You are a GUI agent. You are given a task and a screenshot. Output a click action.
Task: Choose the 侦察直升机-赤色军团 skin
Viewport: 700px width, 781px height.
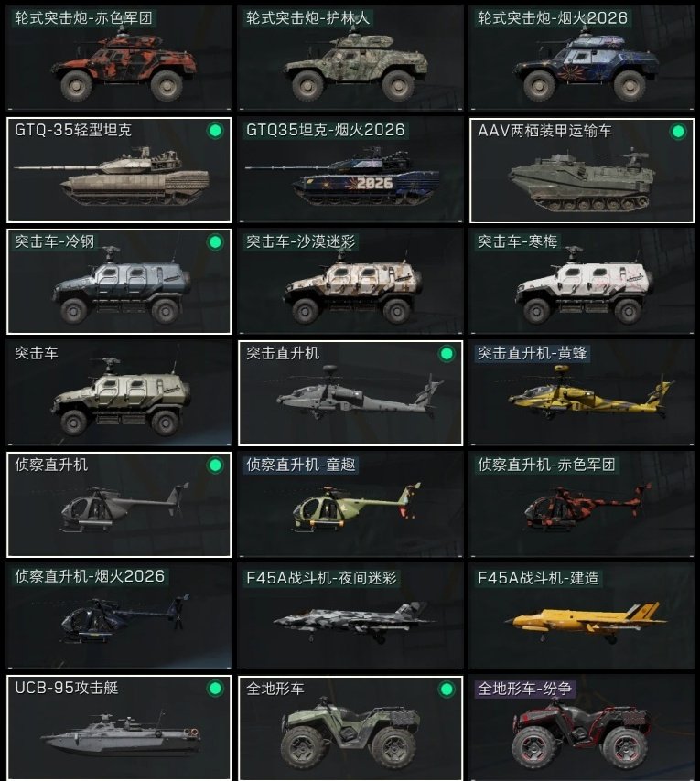(582, 505)
